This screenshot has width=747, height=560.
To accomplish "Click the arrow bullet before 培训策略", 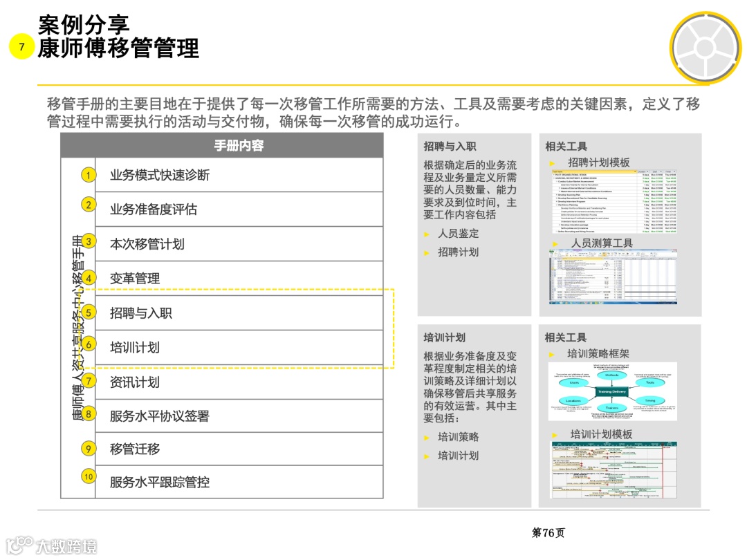I will click(427, 438).
